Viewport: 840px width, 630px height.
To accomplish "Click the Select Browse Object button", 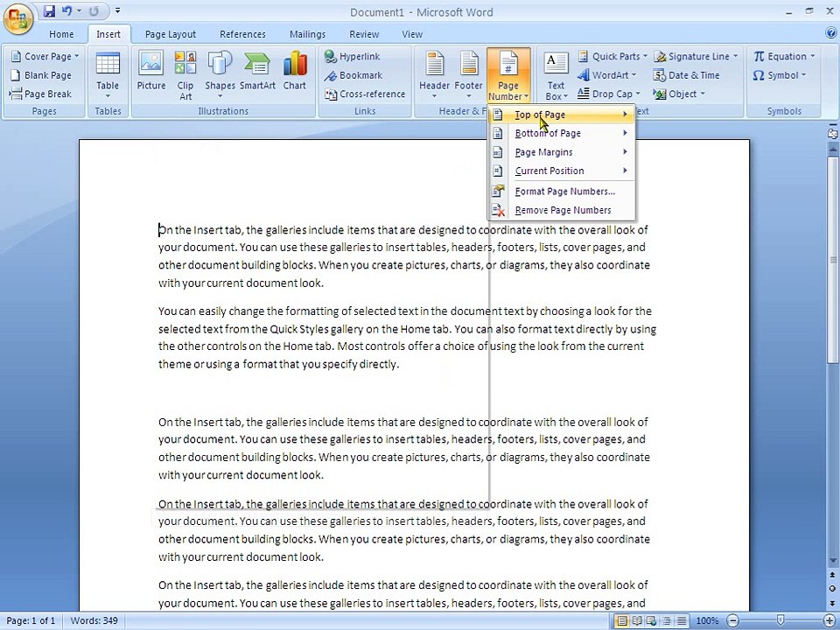I will click(x=832, y=589).
